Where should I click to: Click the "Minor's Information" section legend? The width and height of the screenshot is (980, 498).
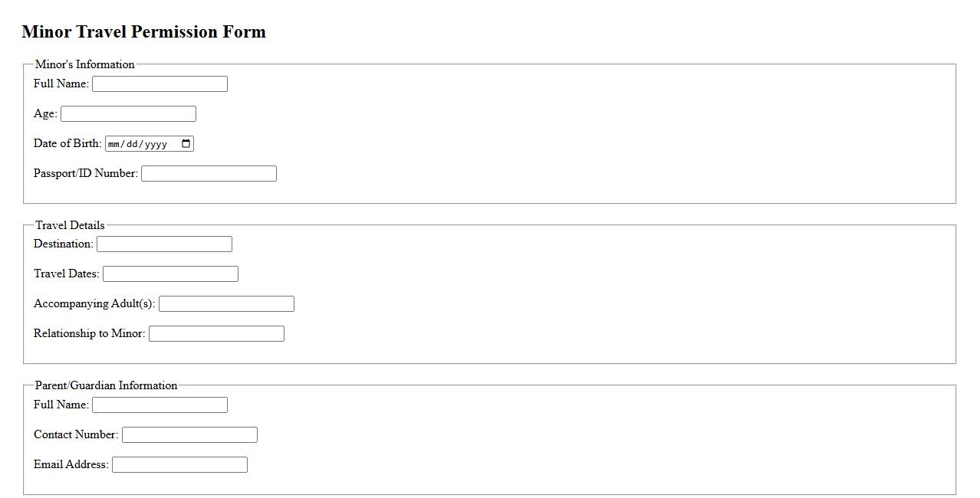click(x=84, y=64)
